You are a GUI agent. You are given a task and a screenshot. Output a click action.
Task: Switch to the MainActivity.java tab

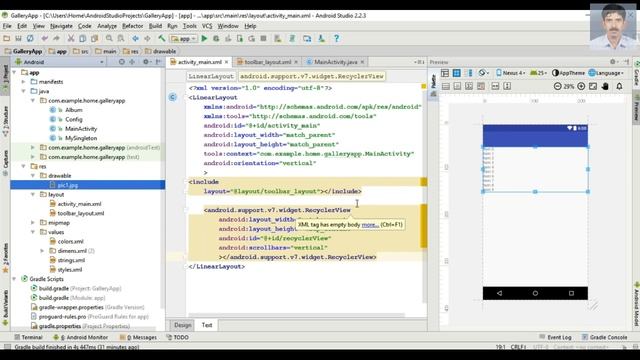pyautogui.click(x=336, y=62)
